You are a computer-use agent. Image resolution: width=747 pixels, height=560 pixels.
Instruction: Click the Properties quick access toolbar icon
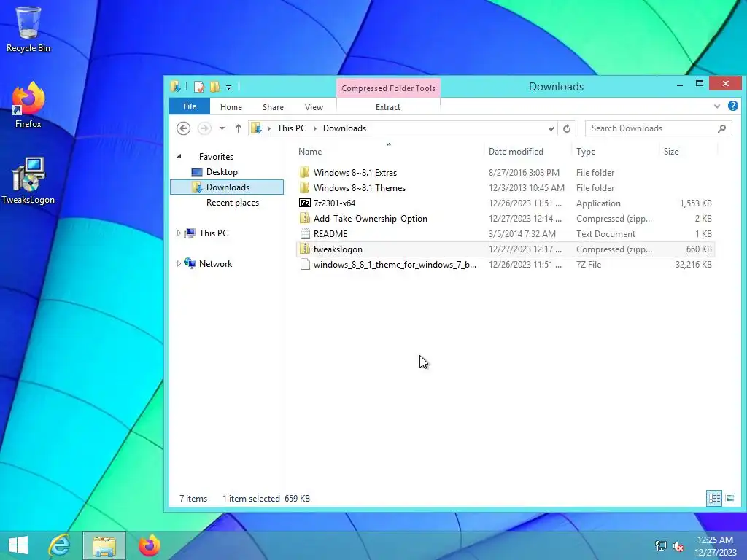(x=199, y=87)
